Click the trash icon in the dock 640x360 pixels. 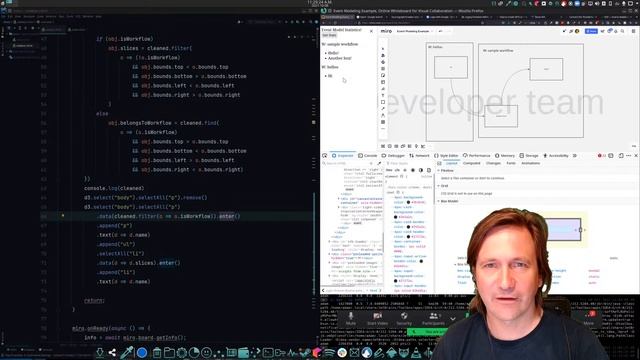pos(156,352)
